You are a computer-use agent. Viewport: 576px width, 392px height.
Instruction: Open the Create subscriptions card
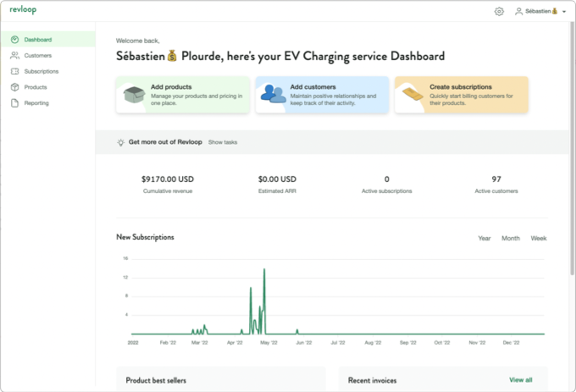point(461,94)
